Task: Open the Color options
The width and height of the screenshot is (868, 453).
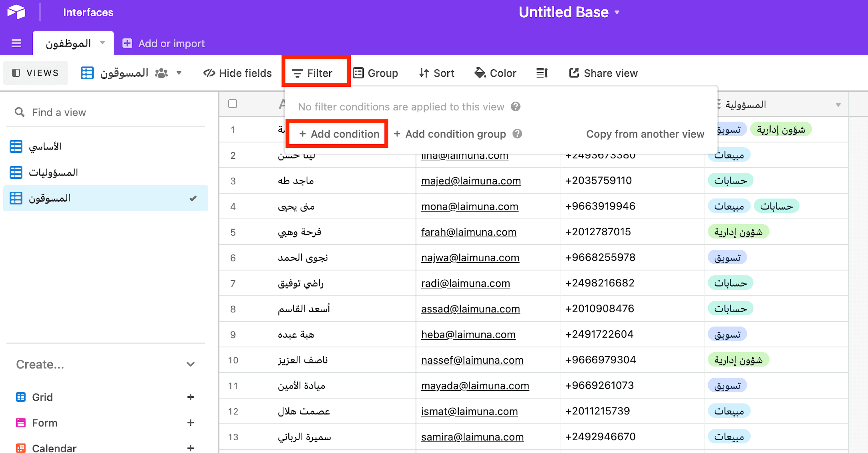Action: [495, 73]
